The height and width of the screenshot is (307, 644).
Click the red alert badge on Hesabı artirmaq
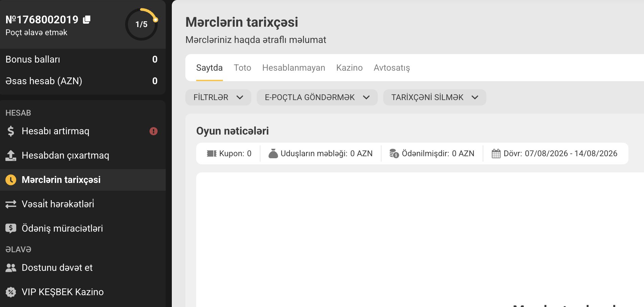click(x=154, y=131)
